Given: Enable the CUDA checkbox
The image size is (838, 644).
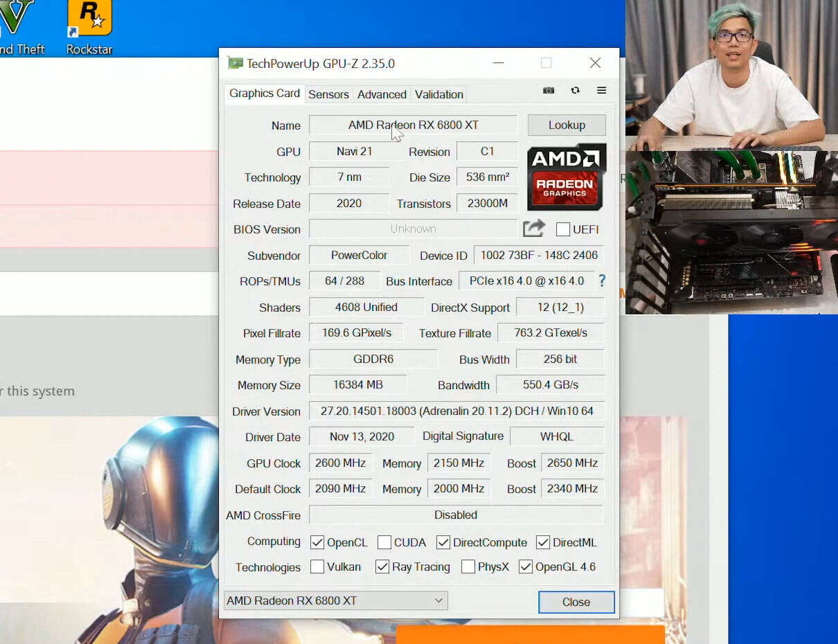Looking at the screenshot, I should (384, 542).
